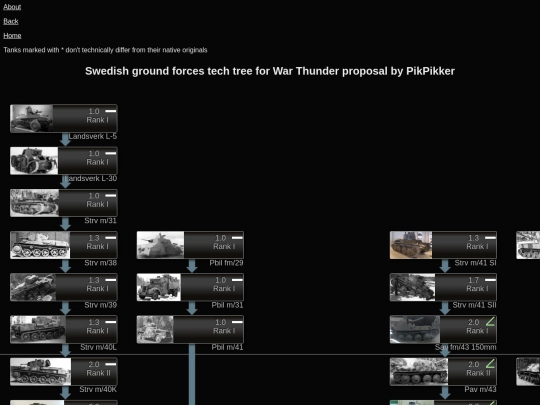
Task: Click the Landsverk L-5 card stats panel
Action: (x=85, y=118)
